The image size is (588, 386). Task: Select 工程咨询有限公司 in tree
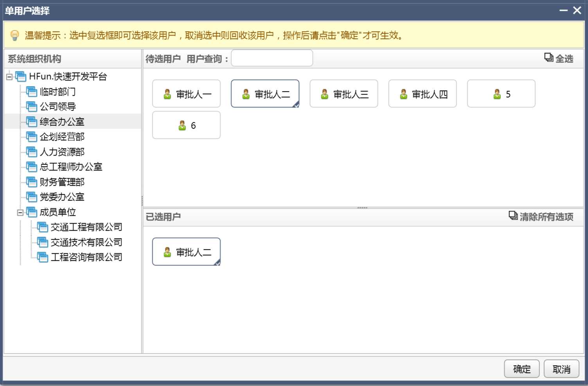(x=86, y=257)
